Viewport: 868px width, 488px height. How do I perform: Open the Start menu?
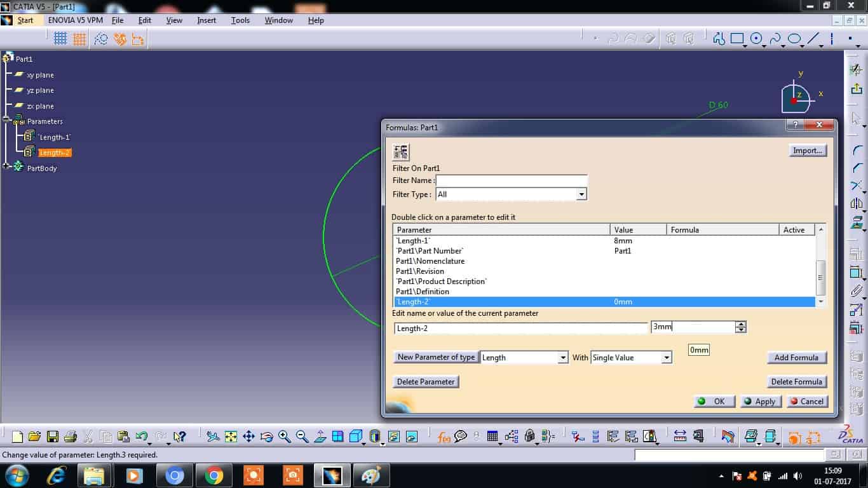click(25, 20)
